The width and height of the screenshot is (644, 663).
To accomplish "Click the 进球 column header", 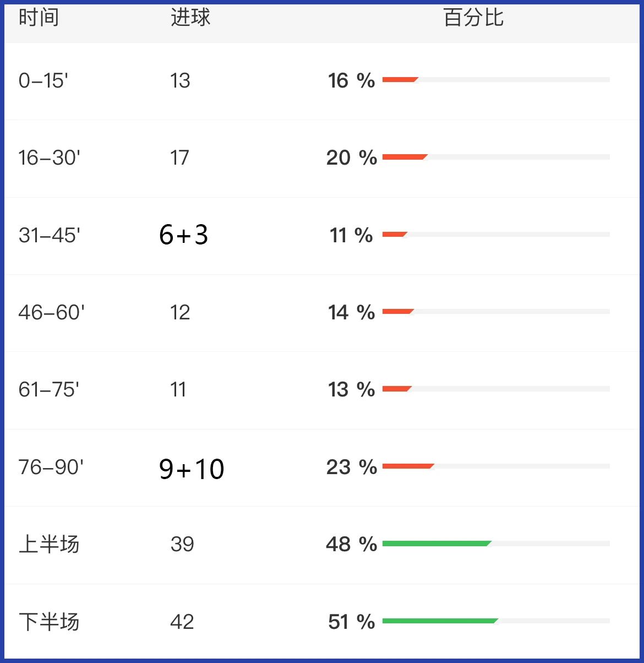I will [190, 18].
